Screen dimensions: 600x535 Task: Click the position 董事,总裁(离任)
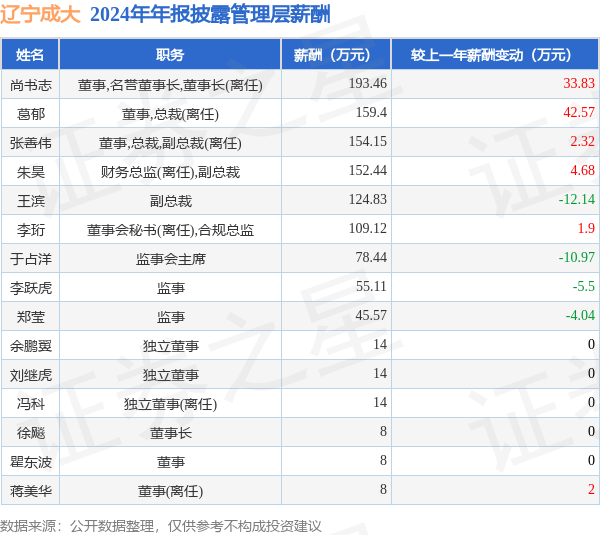pos(170,114)
